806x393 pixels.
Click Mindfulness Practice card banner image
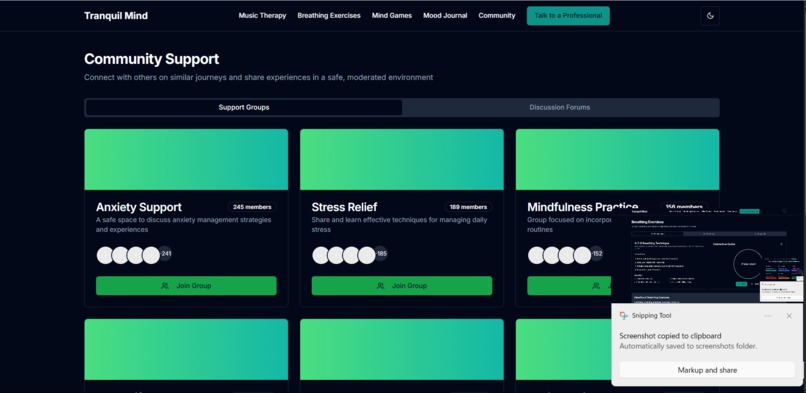[x=617, y=159]
